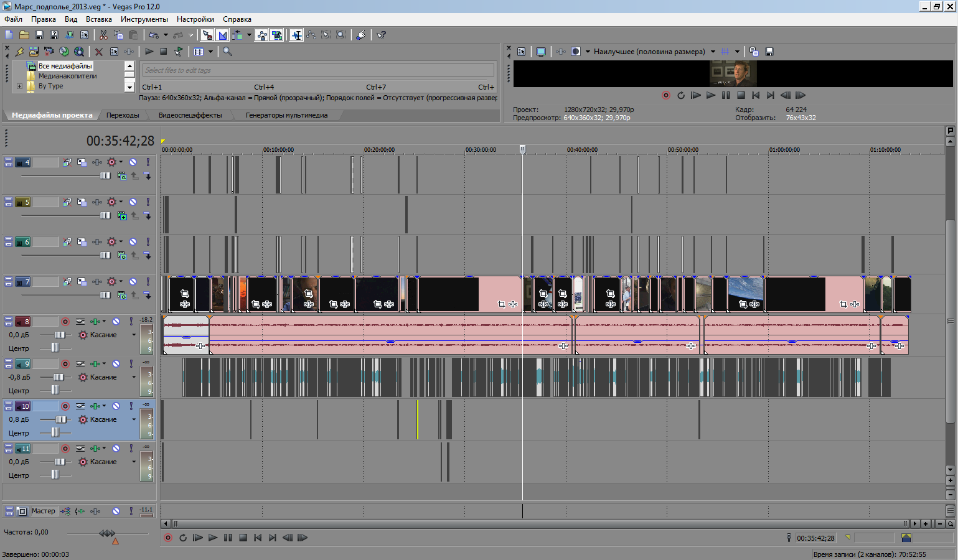Mute audio track 9

pos(116,363)
